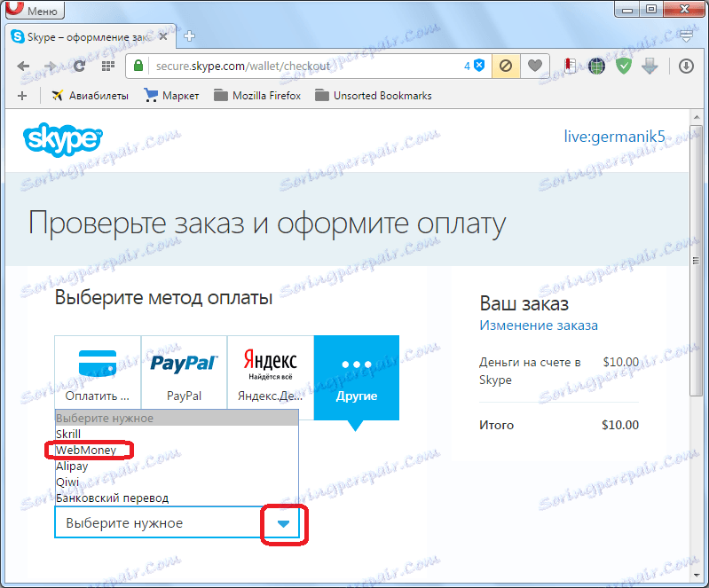Click the globe extension icon

pyautogui.click(x=597, y=67)
